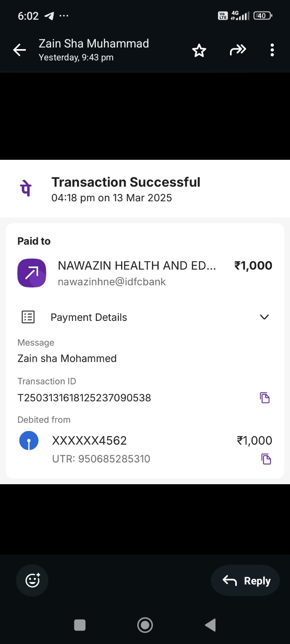290x644 pixels.
Task: Tap the forward message icon
Action: pos(238,50)
